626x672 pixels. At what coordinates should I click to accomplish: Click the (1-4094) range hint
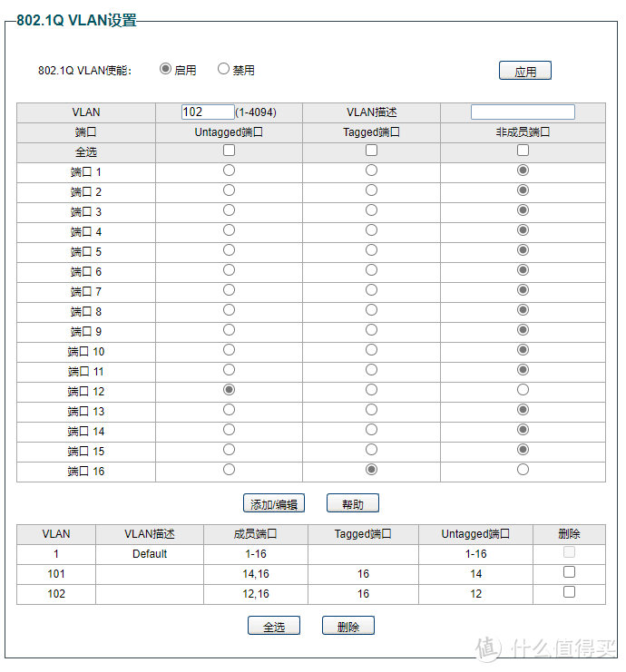(x=256, y=112)
